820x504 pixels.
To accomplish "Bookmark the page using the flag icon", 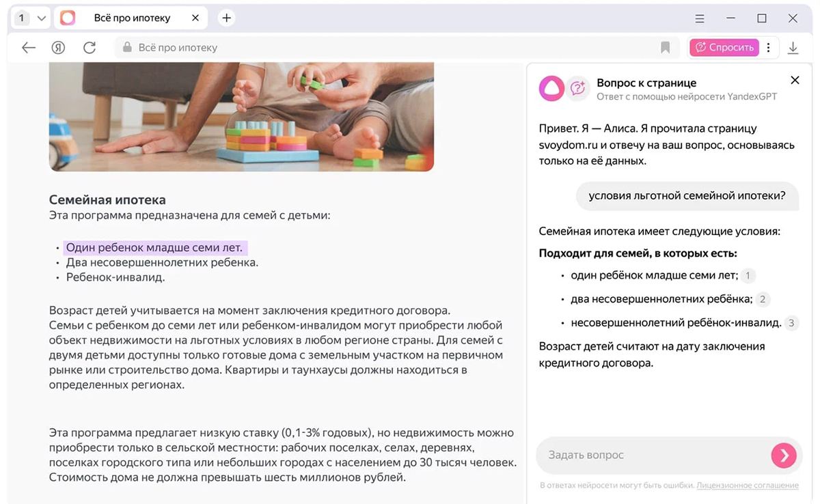I will pos(666,47).
